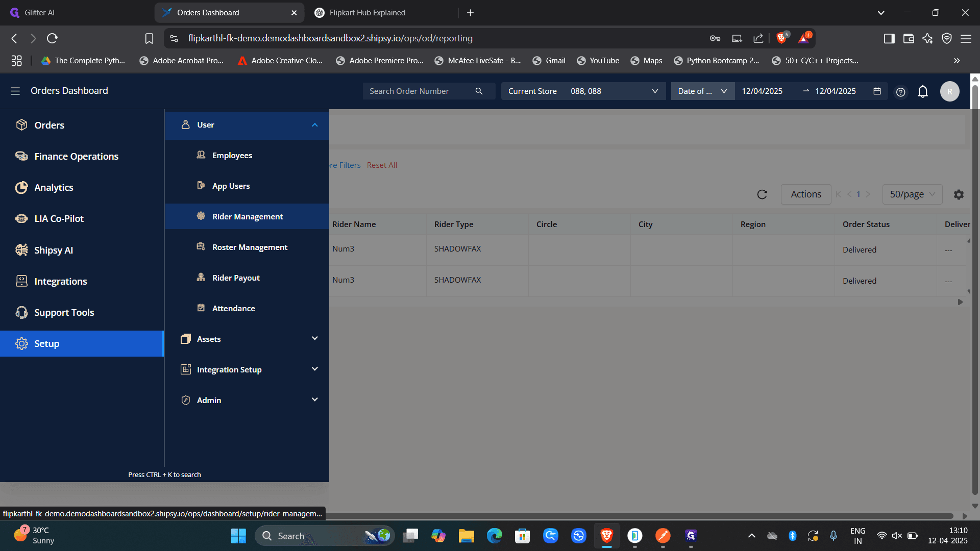Click Delivered status in the second row
The width and height of the screenshot is (980, 551).
point(859,281)
